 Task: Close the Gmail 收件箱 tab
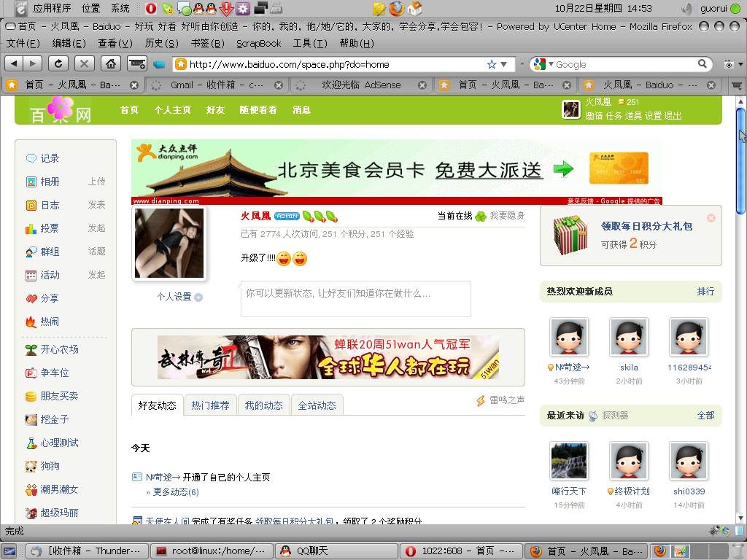[x=279, y=85]
